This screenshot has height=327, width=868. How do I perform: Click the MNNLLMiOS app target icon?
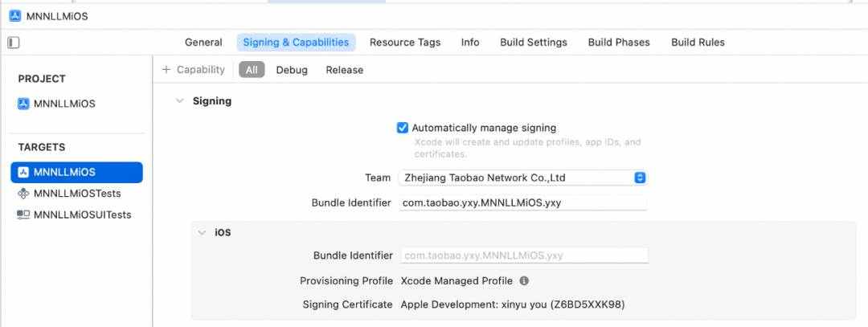[23, 172]
